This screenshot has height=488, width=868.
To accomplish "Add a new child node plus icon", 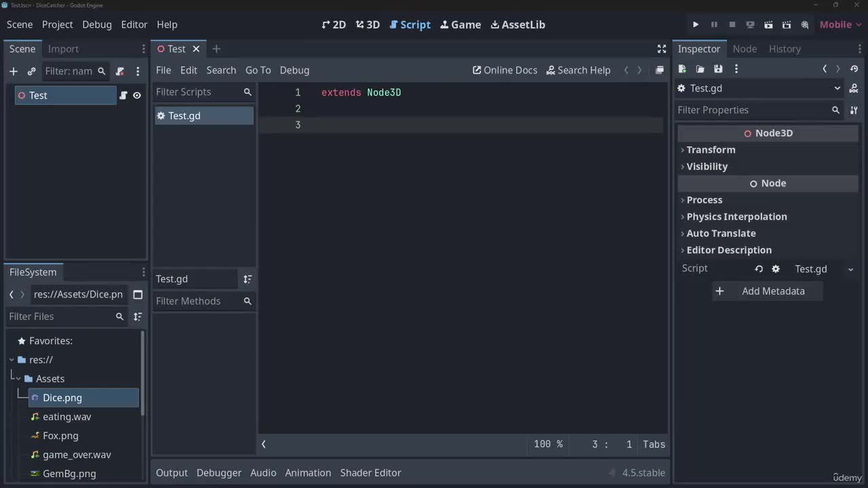I will [x=13, y=71].
